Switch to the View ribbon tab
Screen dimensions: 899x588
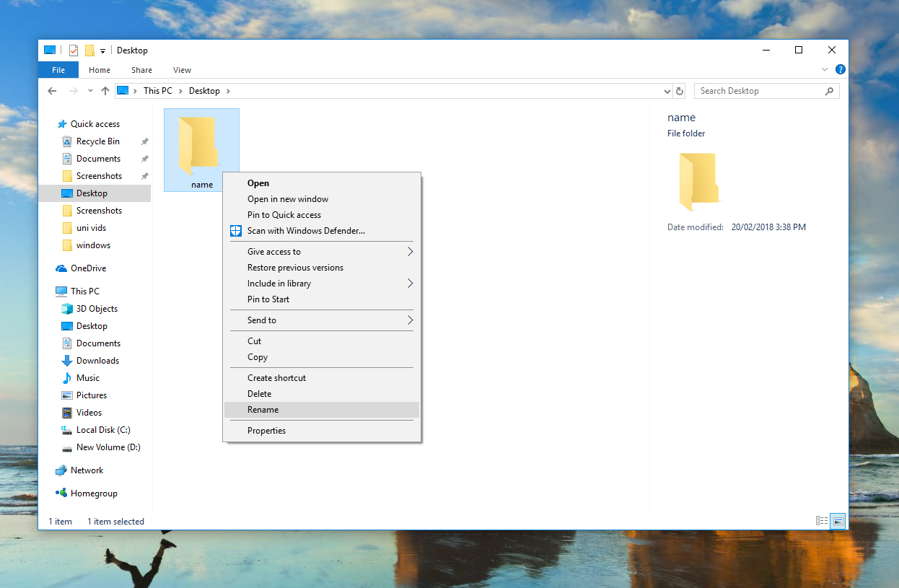(x=182, y=70)
